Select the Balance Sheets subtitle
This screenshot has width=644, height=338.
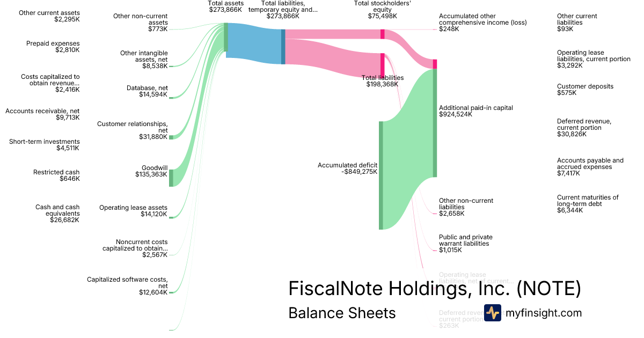[342, 313]
